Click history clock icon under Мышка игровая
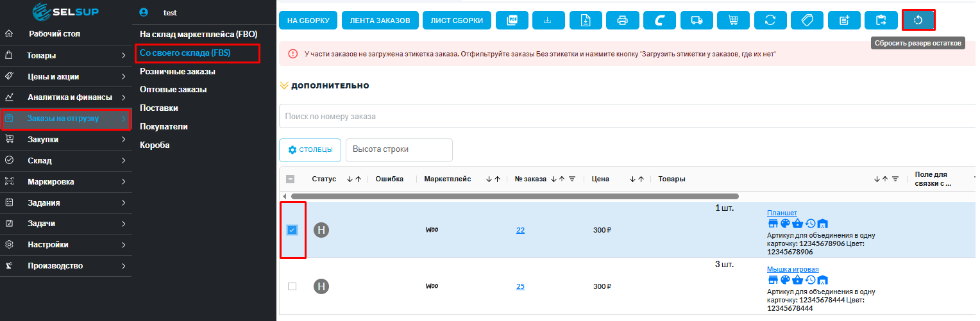 coord(810,279)
